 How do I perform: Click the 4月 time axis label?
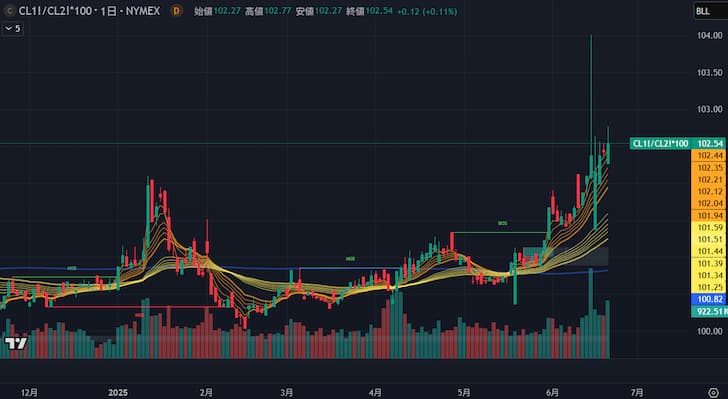[375, 393]
